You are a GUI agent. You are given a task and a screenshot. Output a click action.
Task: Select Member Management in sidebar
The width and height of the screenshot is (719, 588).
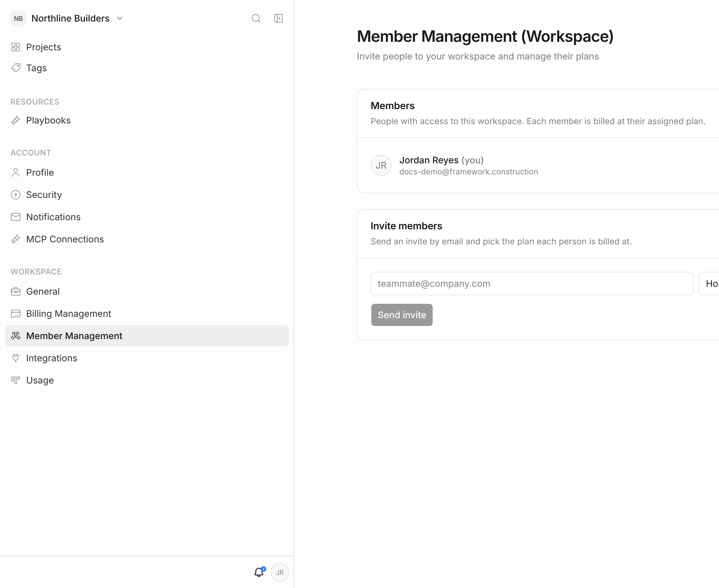[147, 336]
